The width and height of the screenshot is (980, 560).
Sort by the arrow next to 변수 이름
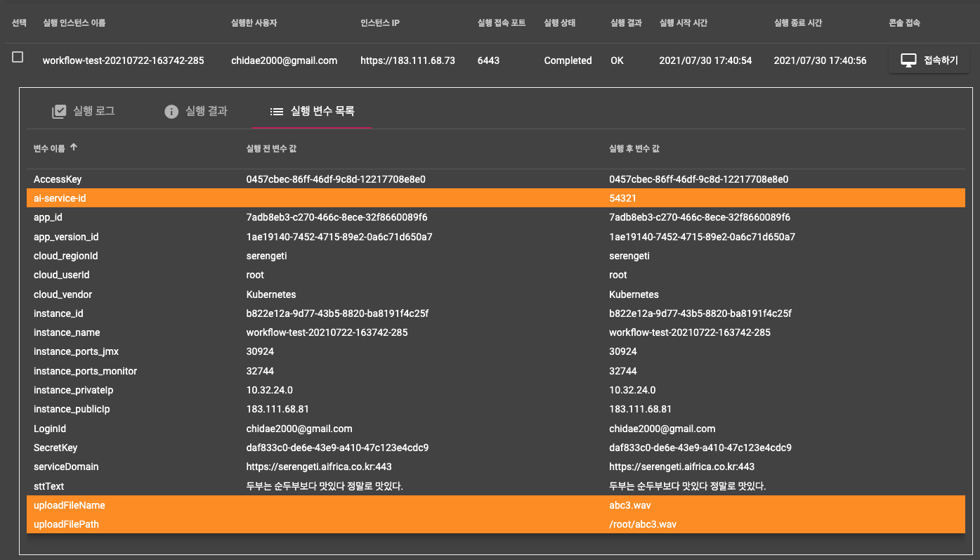[x=74, y=148]
